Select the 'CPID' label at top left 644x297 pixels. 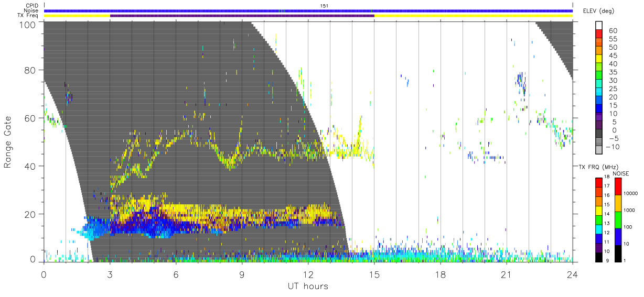click(31, 6)
